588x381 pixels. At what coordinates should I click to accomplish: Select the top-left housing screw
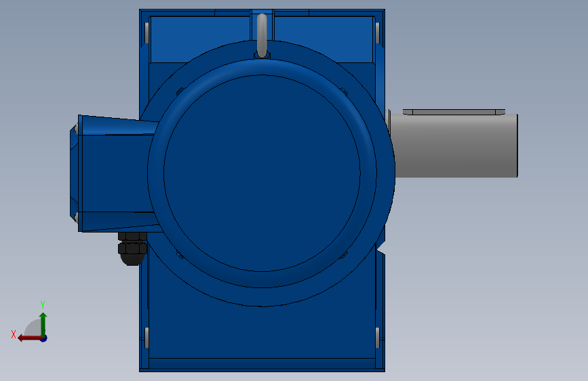(x=146, y=33)
